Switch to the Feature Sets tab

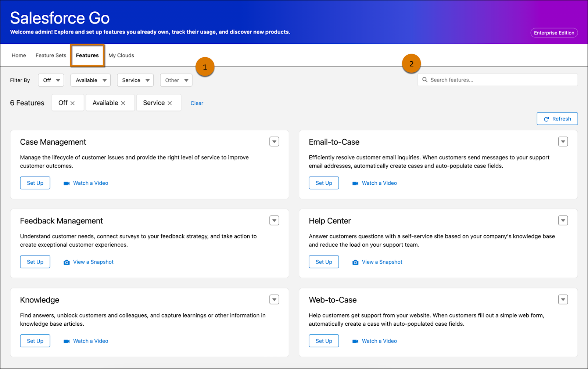51,55
